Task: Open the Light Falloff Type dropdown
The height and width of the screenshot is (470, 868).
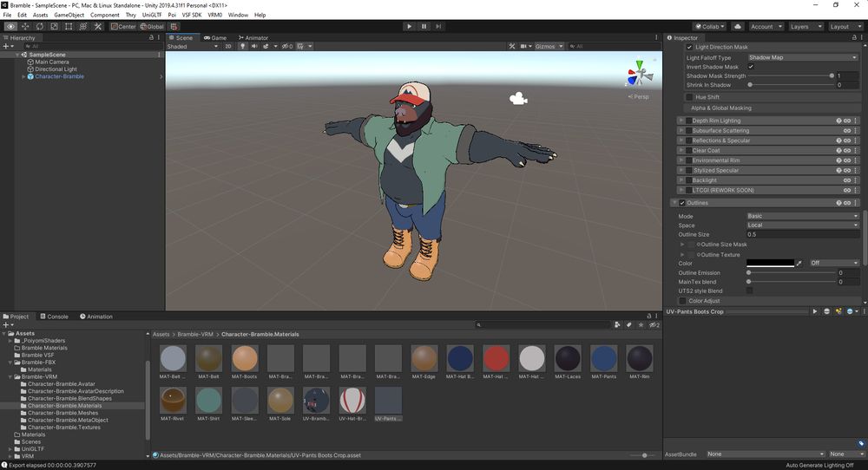Action: tap(802, 57)
